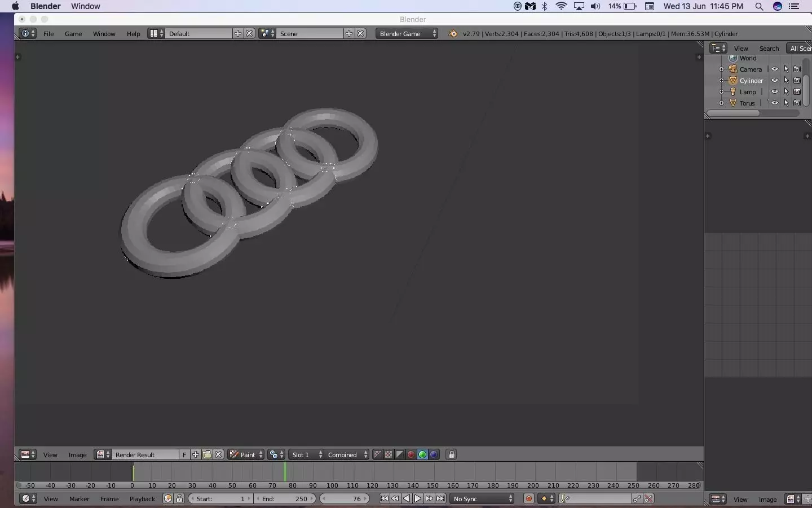Toggle Cylinder visibility eye icon
This screenshot has height=508, width=812.
click(x=775, y=80)
